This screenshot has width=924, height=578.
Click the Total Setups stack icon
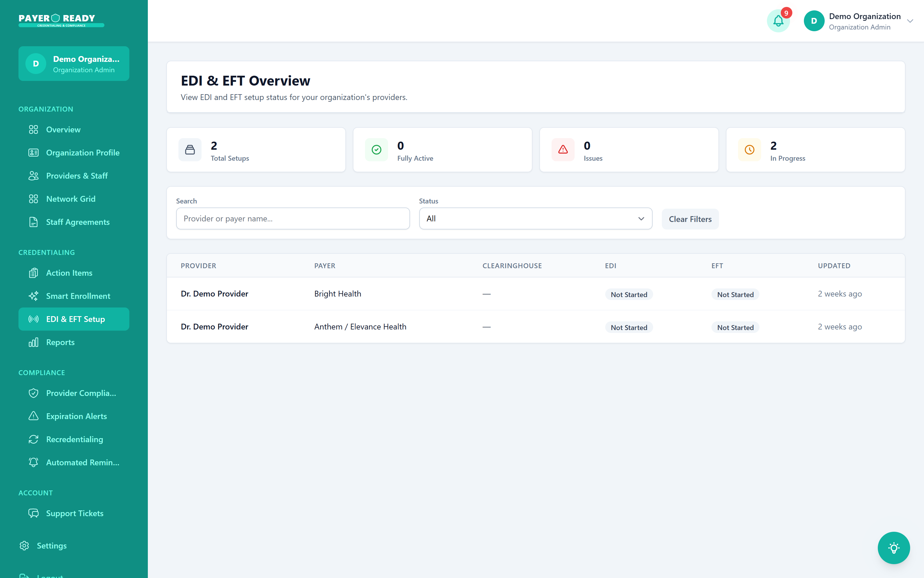[190, 149]
